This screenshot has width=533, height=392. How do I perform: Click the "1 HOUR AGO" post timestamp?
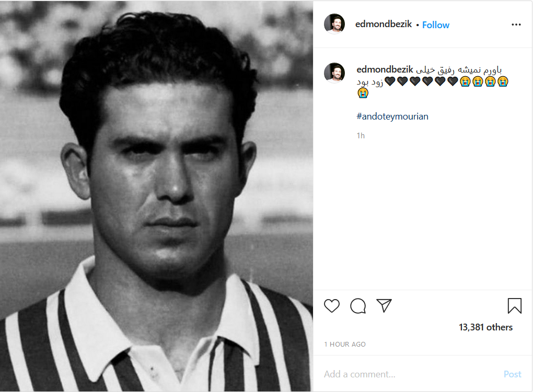pyautogui.click(x=345, y=345)
